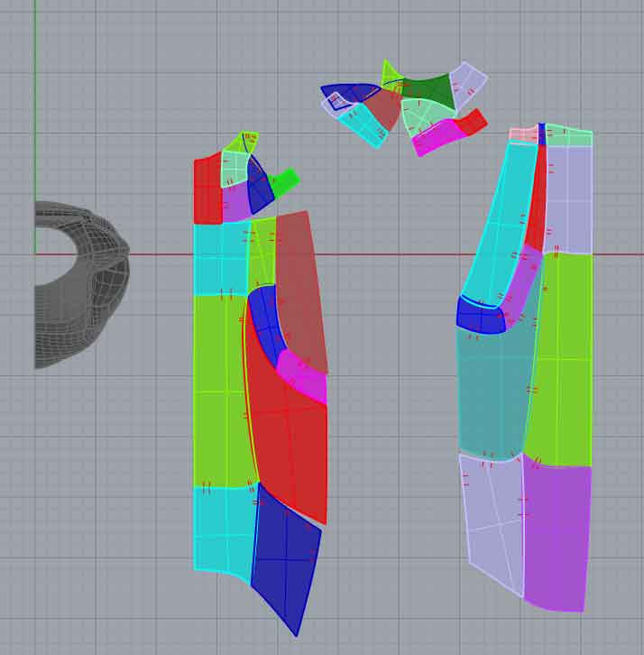The image size is (644, 655).
Task: Select the small purple piece under the mint piece
Action: [x=236, y=203]
